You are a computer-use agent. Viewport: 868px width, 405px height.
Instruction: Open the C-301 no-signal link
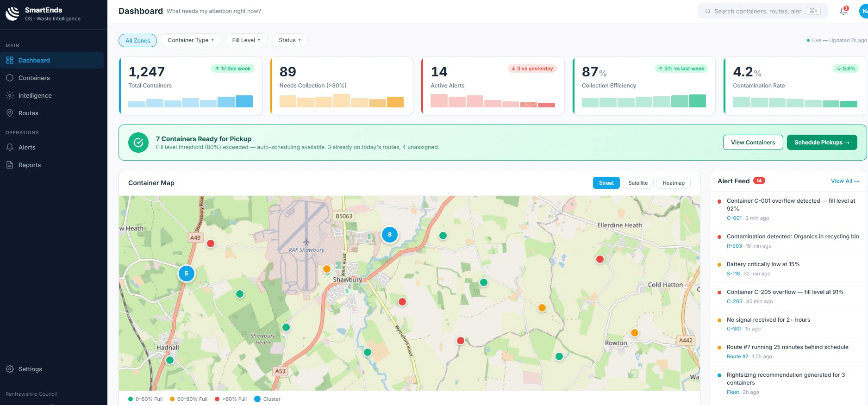[x=734, y=329]
